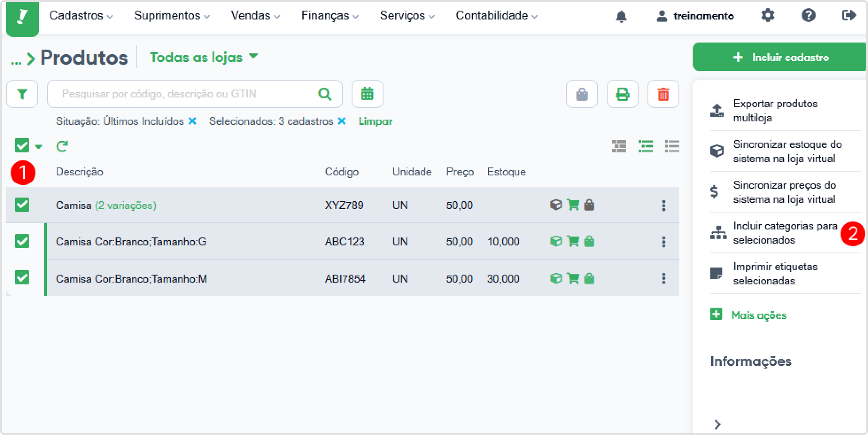The width and height of the screenshot is (868, 435).
Task: Click the Estoque column header
Action: 507,172
